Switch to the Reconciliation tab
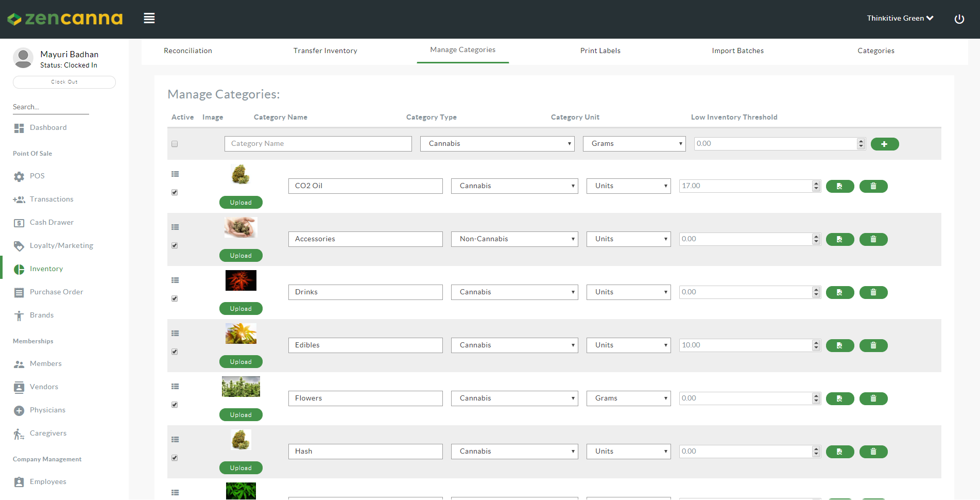Viewport: 980px width, 500px height. tap(188, 51)
